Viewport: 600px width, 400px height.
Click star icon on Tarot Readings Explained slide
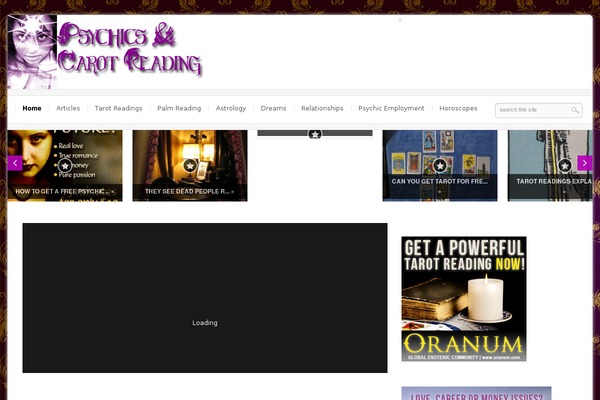565,166
